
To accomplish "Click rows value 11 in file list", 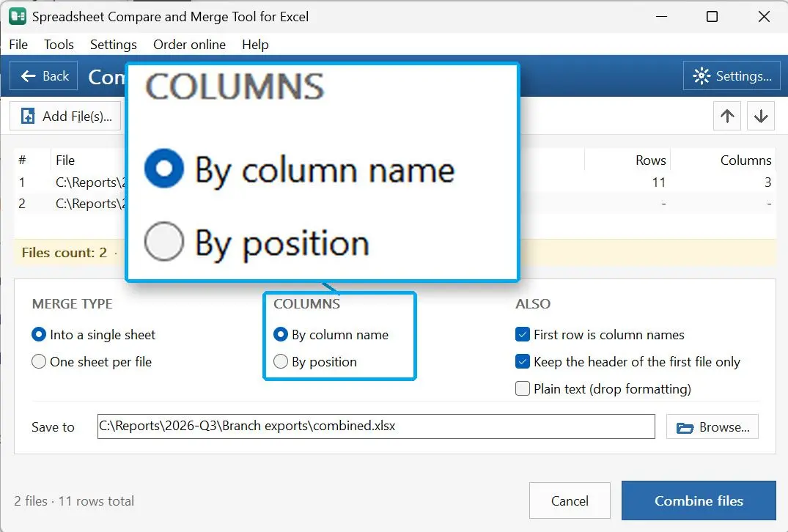I will pos(659,182).
